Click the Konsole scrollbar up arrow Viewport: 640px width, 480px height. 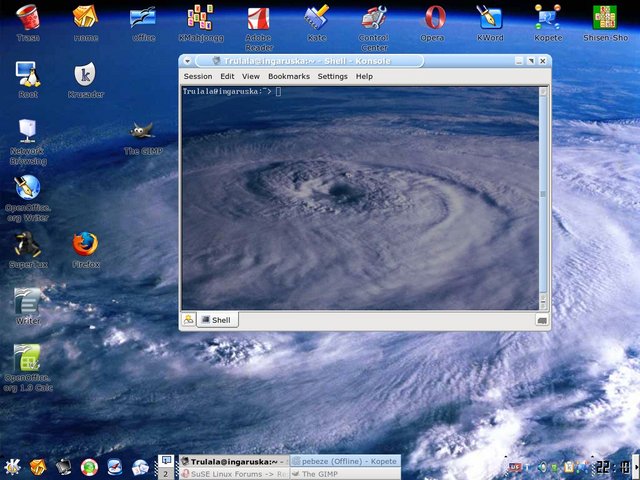click(x=543, y=91)
